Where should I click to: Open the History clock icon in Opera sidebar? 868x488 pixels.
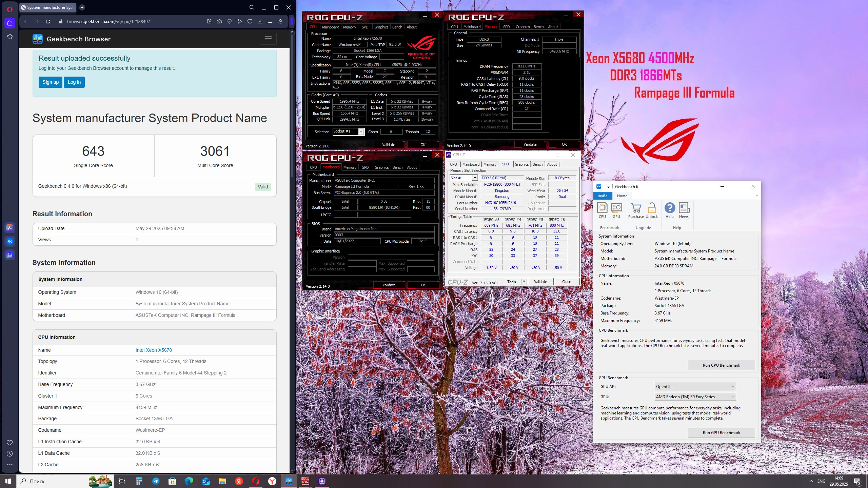(10, 454)
